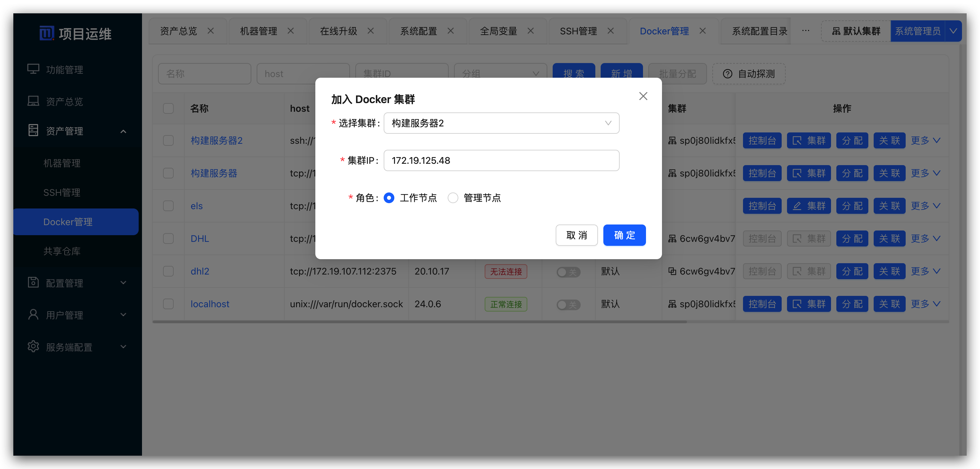This screenshot has height=469, width=980.
Task: Select 工作节点 role radio button
Action: 389,197
